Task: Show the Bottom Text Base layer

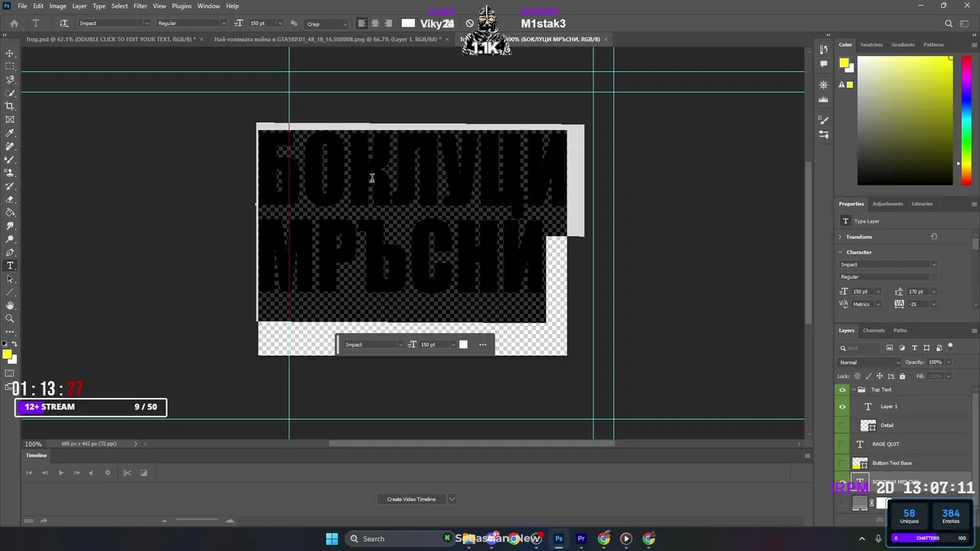Action: 842,463
